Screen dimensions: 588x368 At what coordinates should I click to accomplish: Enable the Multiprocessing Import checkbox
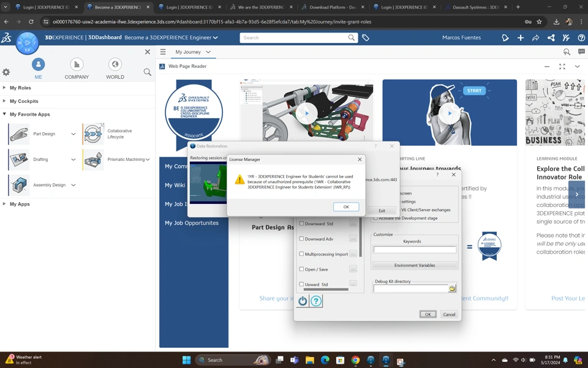pyautogui.click(x=301, y=253)
